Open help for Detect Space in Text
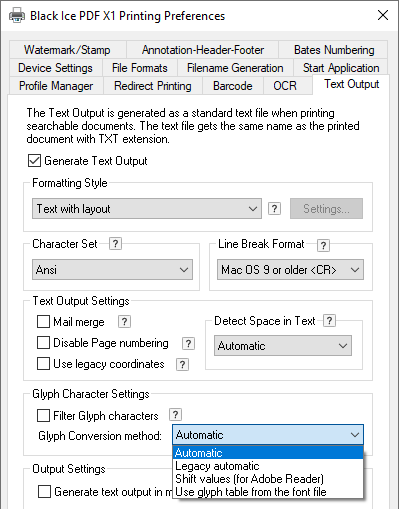Image resolution: width=399 pixels, height=509 pixels. coord(329,321)
